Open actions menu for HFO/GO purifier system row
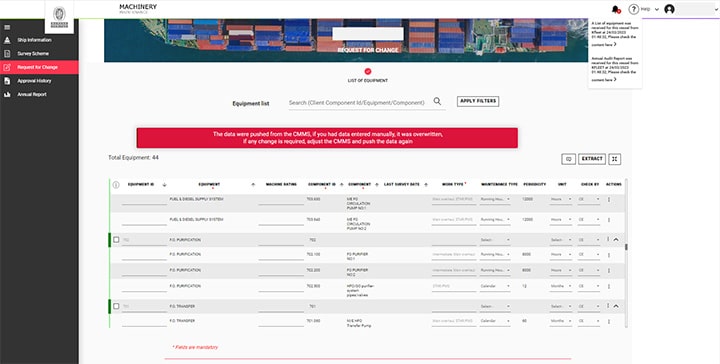Image resolution: width=720 pixels, height=364 pixels. [x=609, y=286]
